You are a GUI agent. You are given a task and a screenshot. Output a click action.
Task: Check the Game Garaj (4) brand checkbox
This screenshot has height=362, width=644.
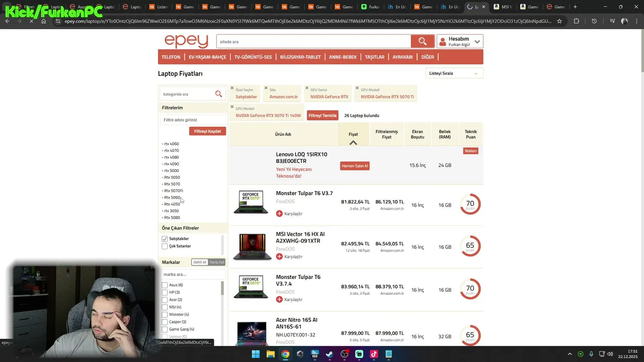pos(165,329)
